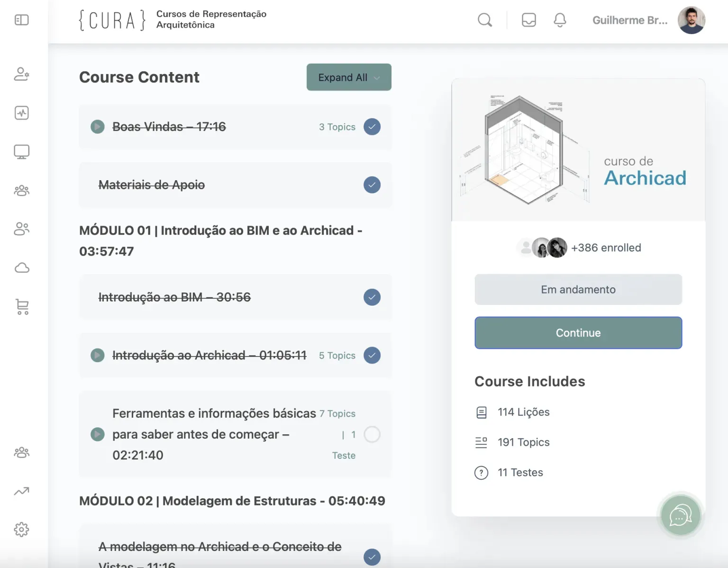The height and width of the screenshot is (568, 728).
Task: Open Introdução ao BIM – 30:56 lesson
Action: coord(174,297)
